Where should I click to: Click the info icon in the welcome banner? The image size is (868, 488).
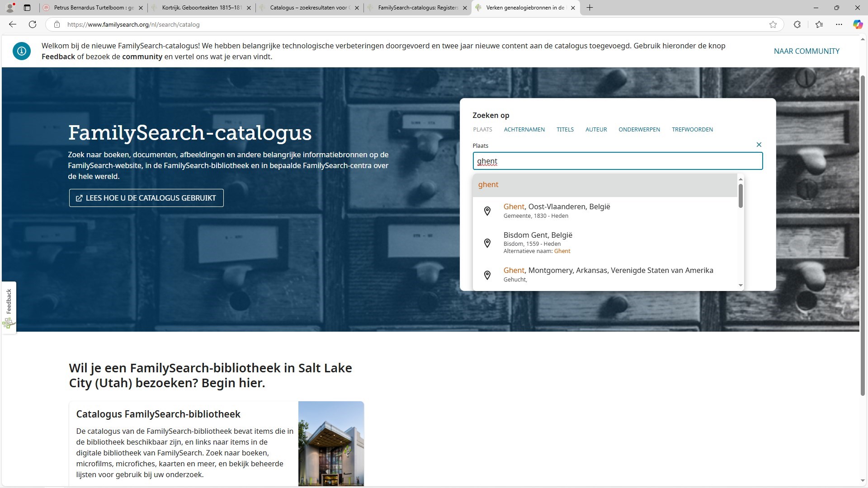click(x=22, y=51)
